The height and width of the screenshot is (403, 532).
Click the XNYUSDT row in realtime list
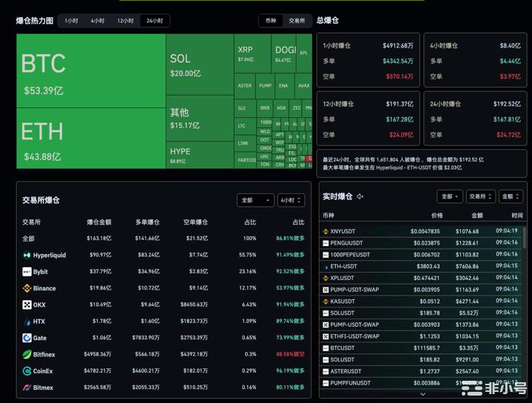point(422,231)
